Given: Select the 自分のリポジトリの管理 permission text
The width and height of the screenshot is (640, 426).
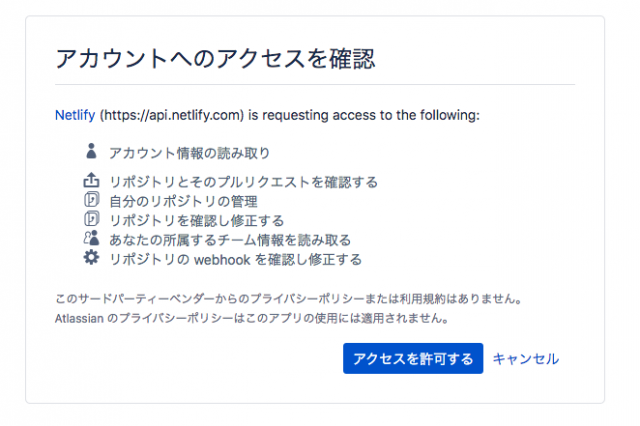Looking at the screenshot, I should 184,201.
